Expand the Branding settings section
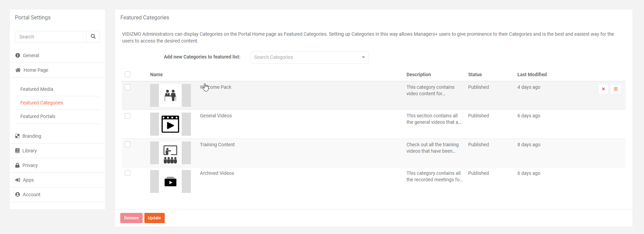This screenshot has width=644, height=234. pyautogui.click(x=32, y=136)
